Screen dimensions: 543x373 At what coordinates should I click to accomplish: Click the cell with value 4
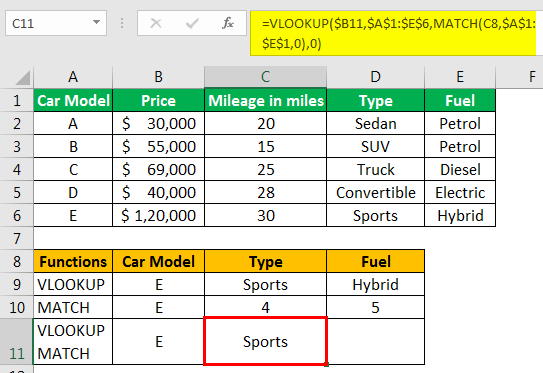[266, 307]
